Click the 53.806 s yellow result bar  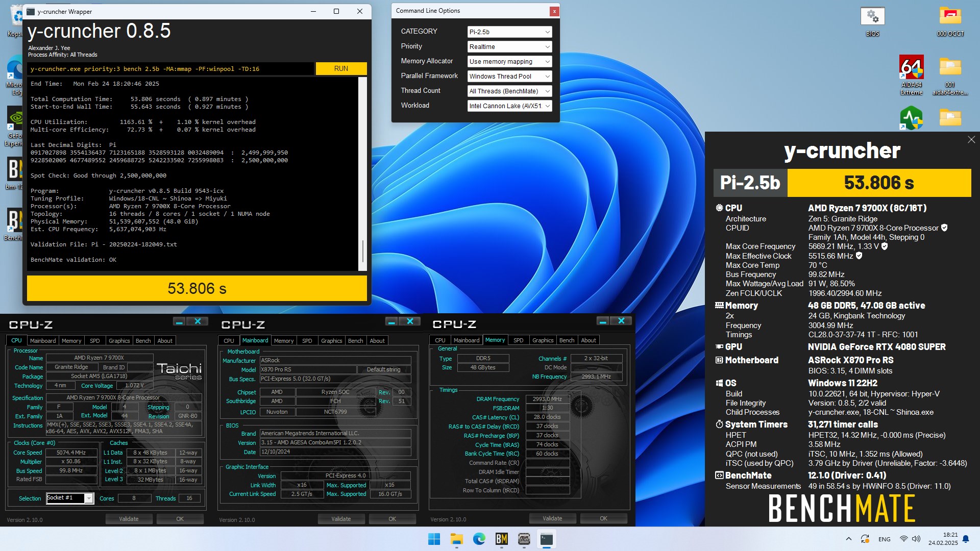[x=197, y=288]
